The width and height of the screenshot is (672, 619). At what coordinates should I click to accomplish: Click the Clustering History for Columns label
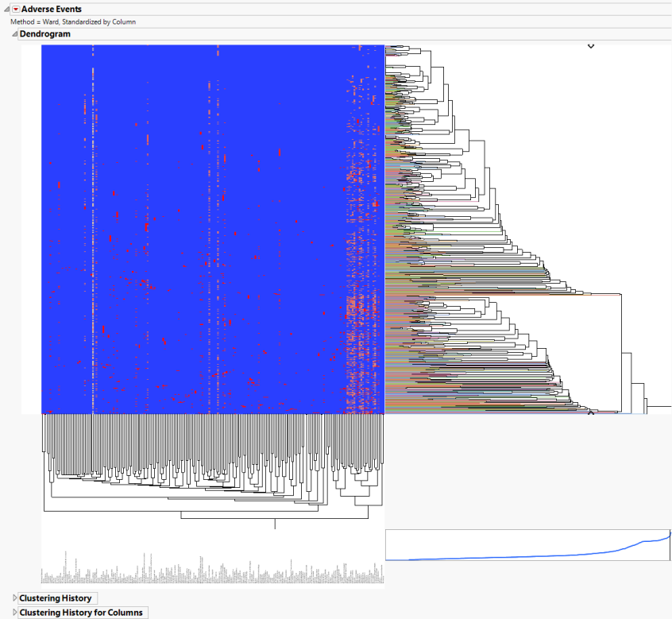81,613
